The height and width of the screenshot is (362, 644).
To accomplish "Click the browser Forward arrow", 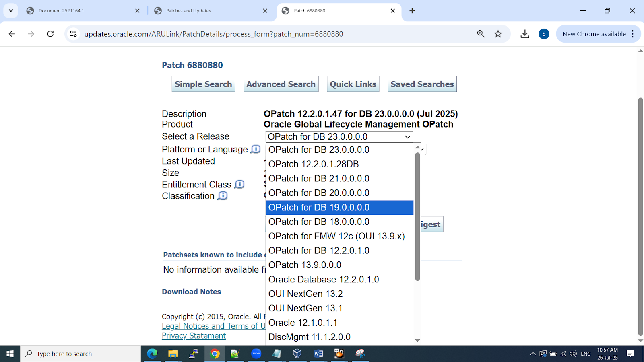I will point(31,34).
